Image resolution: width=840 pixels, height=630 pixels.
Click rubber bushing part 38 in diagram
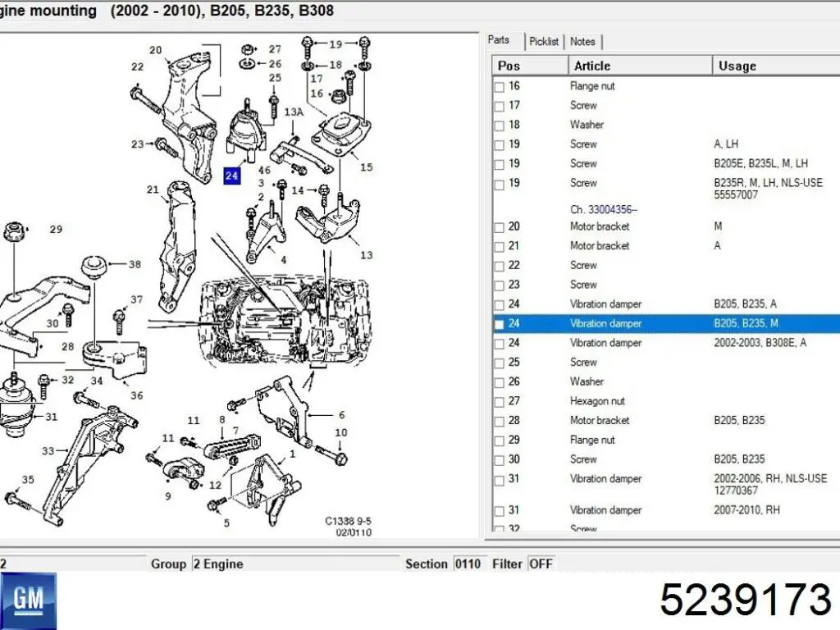tap(94, 267)
